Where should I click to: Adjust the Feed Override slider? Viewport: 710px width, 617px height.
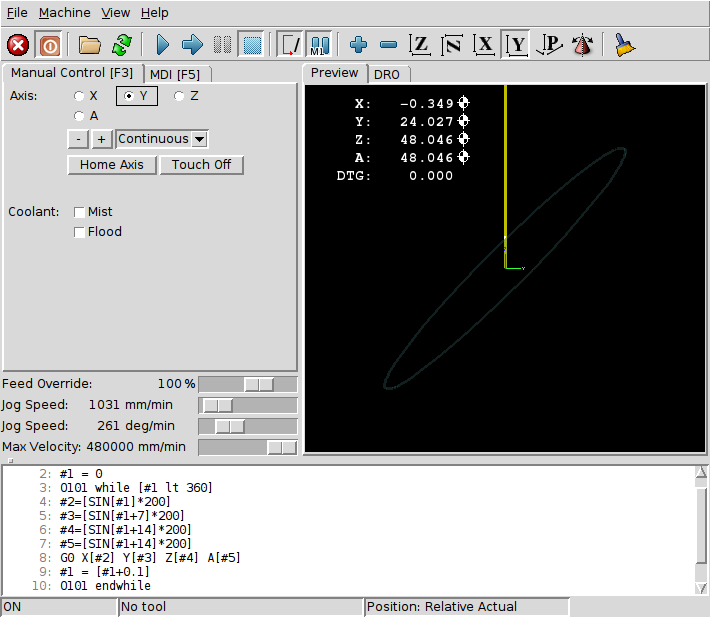(248, 384)
